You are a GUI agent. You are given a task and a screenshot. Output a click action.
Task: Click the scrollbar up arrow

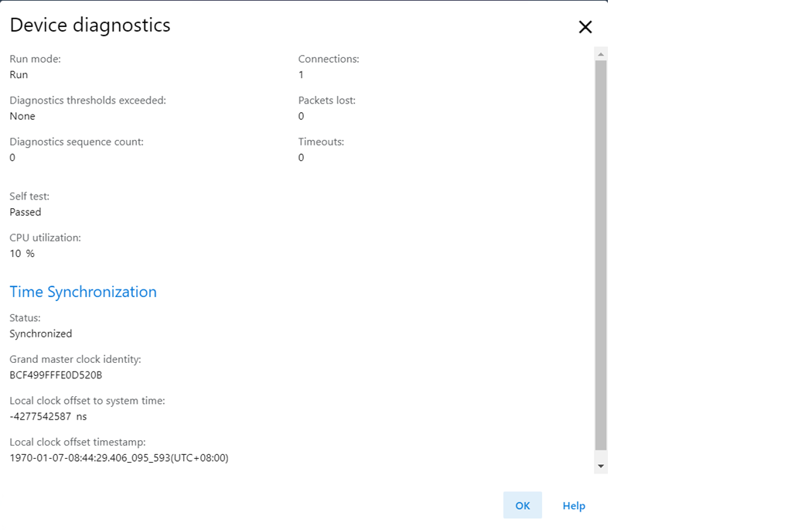pyautogui.click(x=601, y=54)
